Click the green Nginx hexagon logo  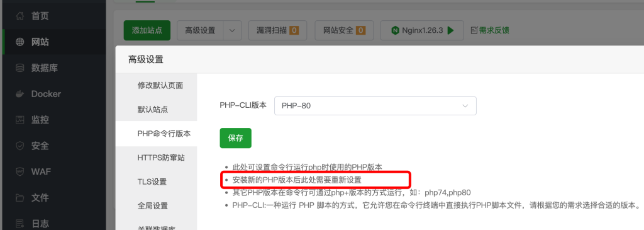tap(395, 30)
